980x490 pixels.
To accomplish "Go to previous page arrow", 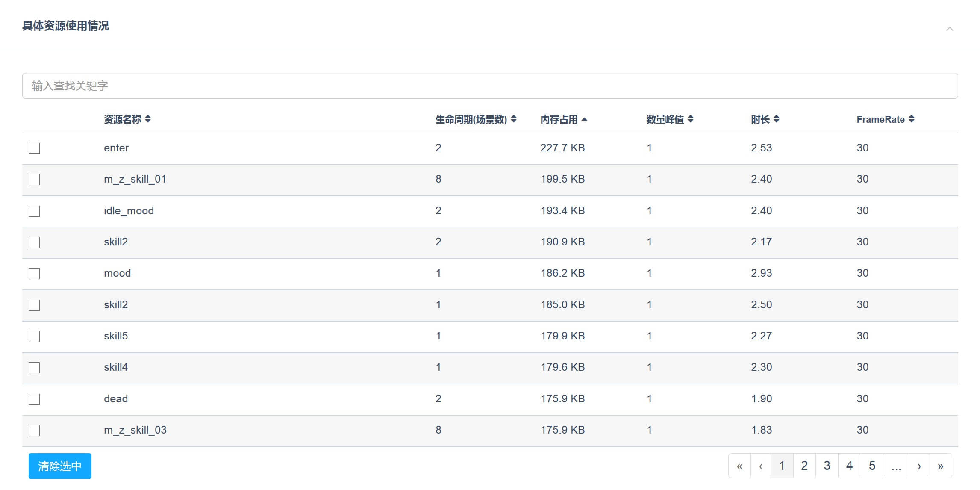I will point(761,466).
